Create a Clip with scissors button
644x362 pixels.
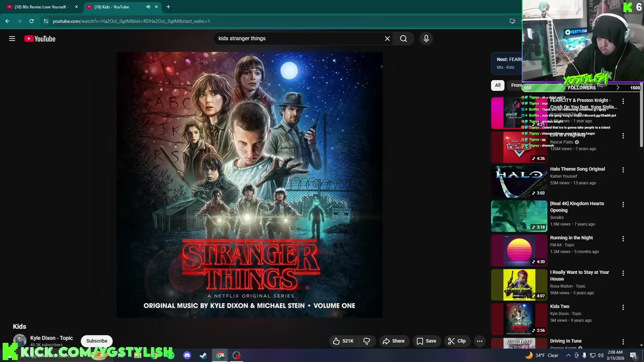pos(457,341)
